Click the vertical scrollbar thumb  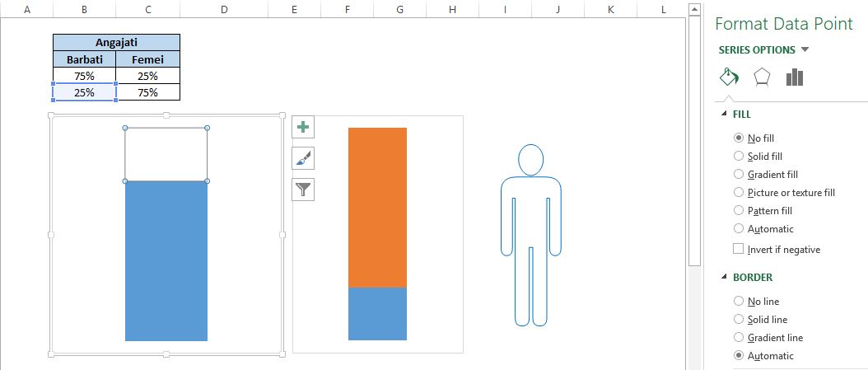693,141
